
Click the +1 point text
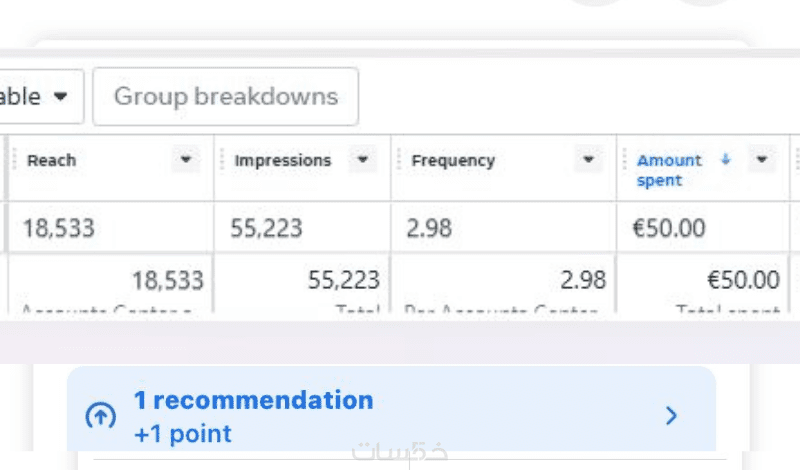pos(182,434)
